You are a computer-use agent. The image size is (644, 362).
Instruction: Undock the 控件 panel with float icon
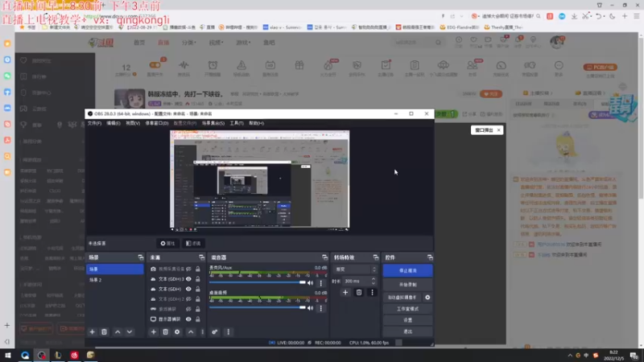(430, 257)
